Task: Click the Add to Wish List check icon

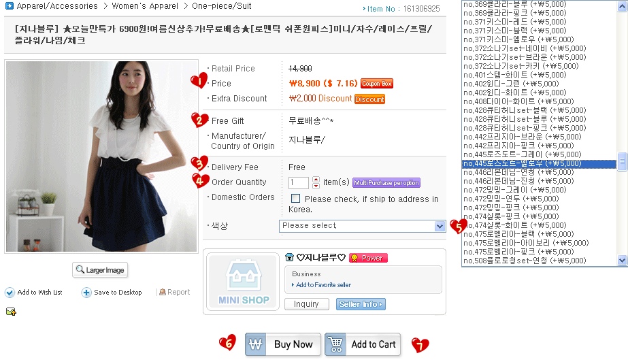Action: click(10, 293)
